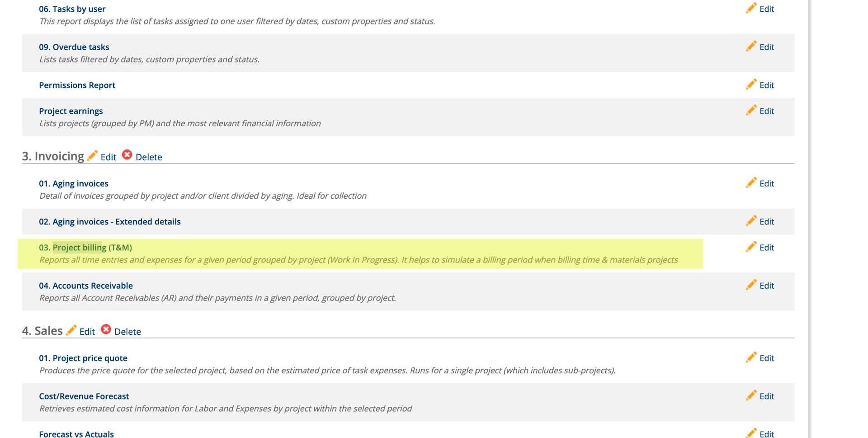This screenshot has width=868, height=438.
Task: Click Edit text for Project earnings report
Action: point(766,111)
